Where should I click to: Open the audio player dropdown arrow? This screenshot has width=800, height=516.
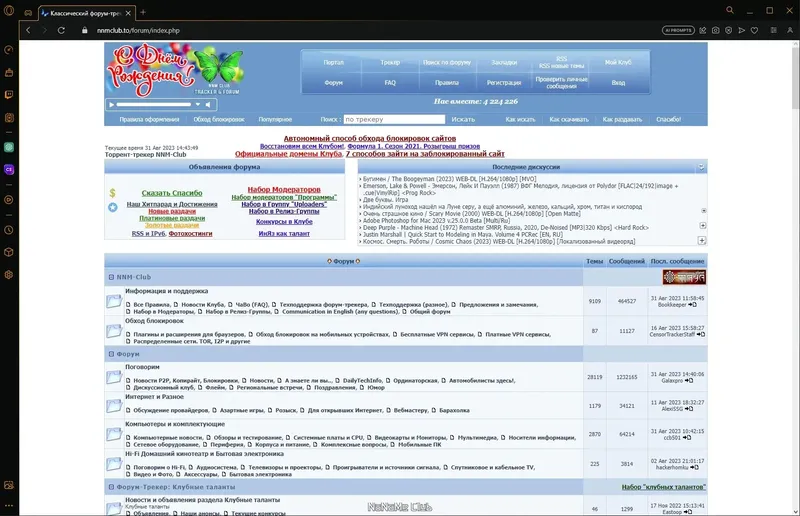pos(198,105)
